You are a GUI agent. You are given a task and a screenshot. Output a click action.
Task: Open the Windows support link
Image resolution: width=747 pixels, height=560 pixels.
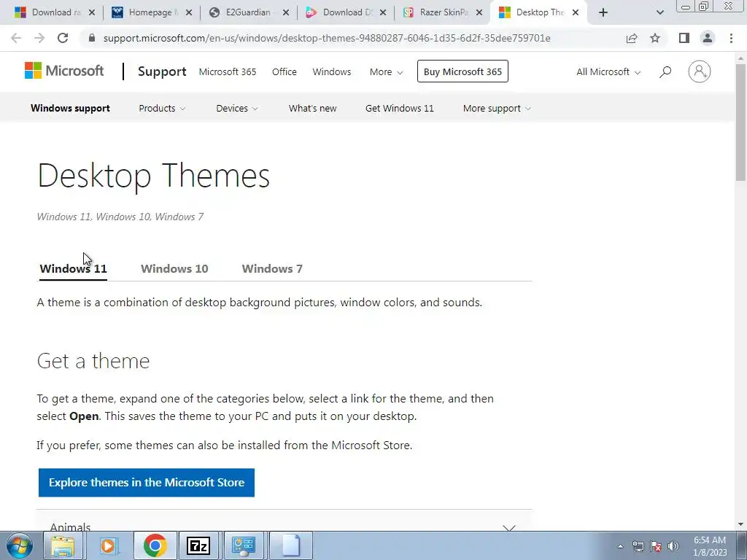[x=71, y=108]
